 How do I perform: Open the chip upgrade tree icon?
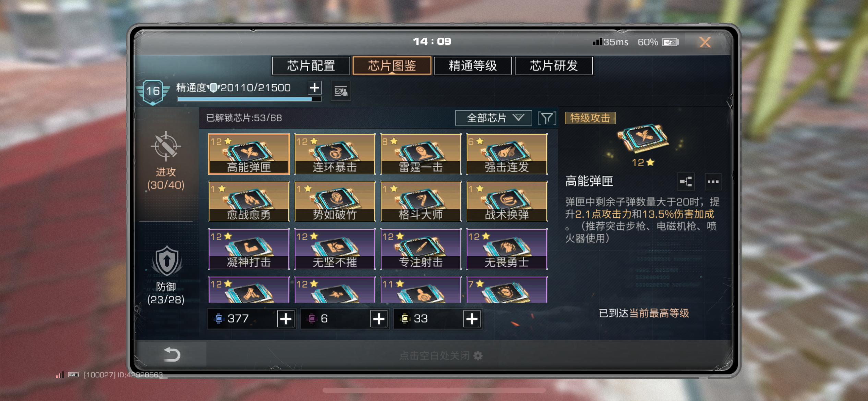pyautogui.click(x=686, y=181)
